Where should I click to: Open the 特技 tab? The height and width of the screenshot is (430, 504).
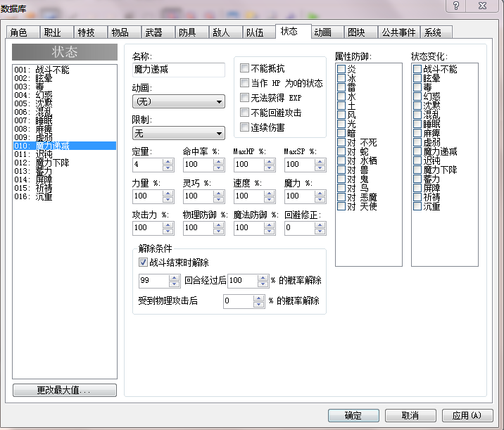[91, 32]
